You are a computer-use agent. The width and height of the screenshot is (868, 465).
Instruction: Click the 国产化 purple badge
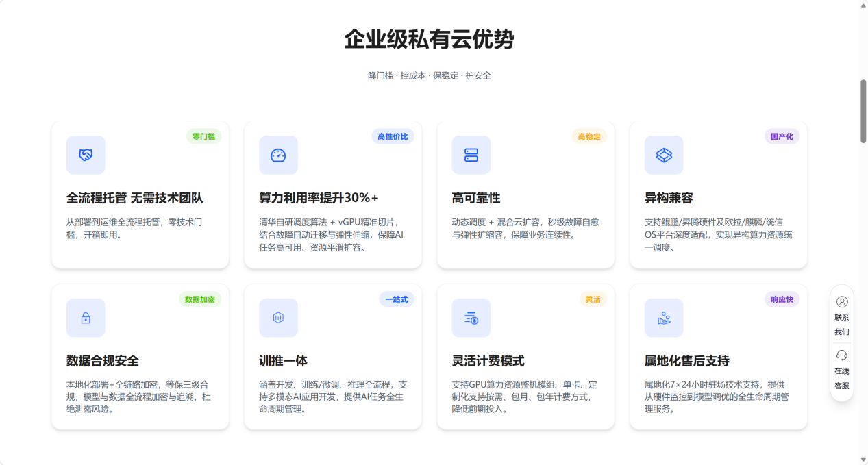pyautogui.click(x=782, y=136)
